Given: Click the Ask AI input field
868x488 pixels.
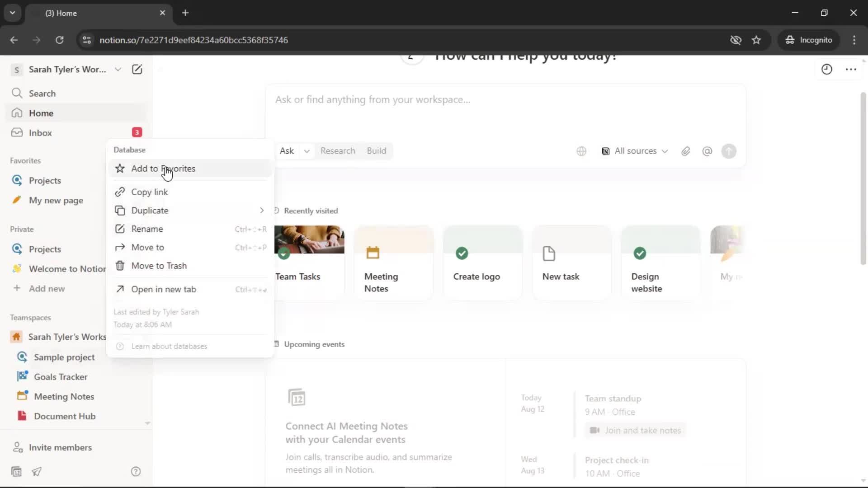Looking at the screenshot, I should (x=505, y=100).
